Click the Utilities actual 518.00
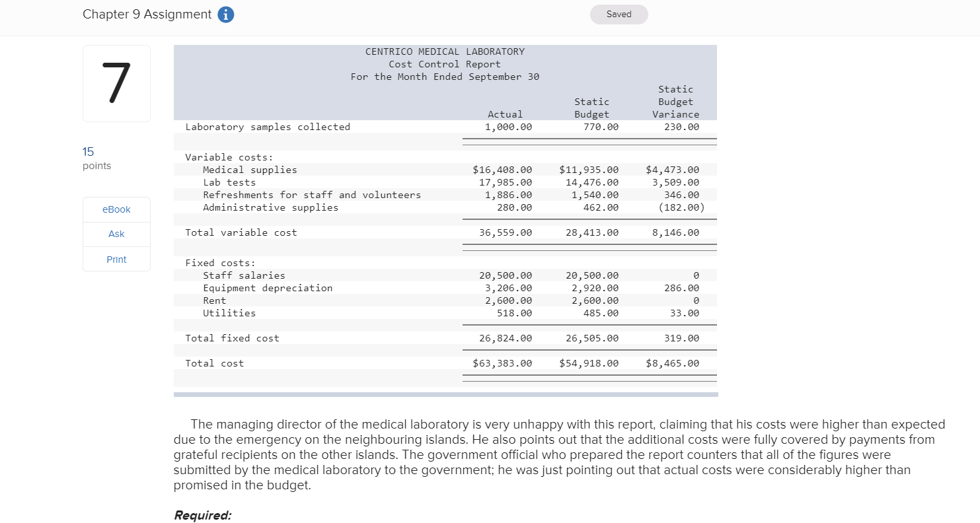This screenshot has width=980, height=523. [514, 313]
